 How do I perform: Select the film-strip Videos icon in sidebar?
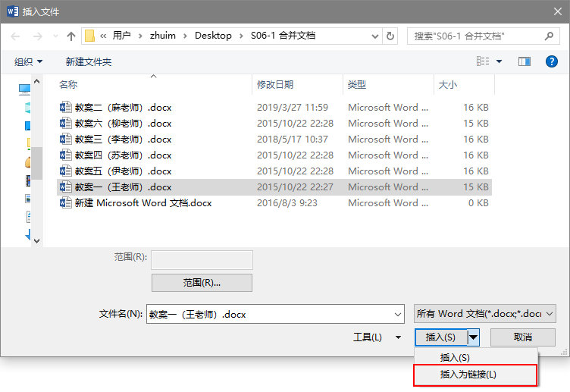coord(28,180)
